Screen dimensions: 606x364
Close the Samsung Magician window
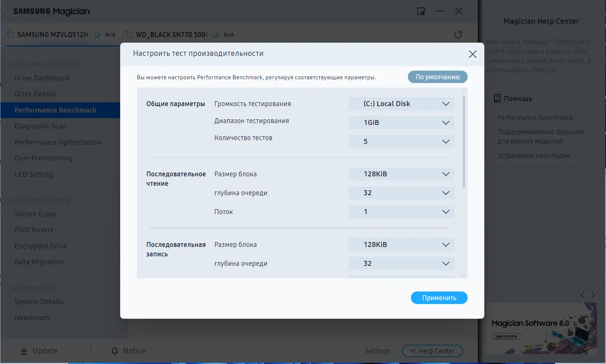[459, 11]
